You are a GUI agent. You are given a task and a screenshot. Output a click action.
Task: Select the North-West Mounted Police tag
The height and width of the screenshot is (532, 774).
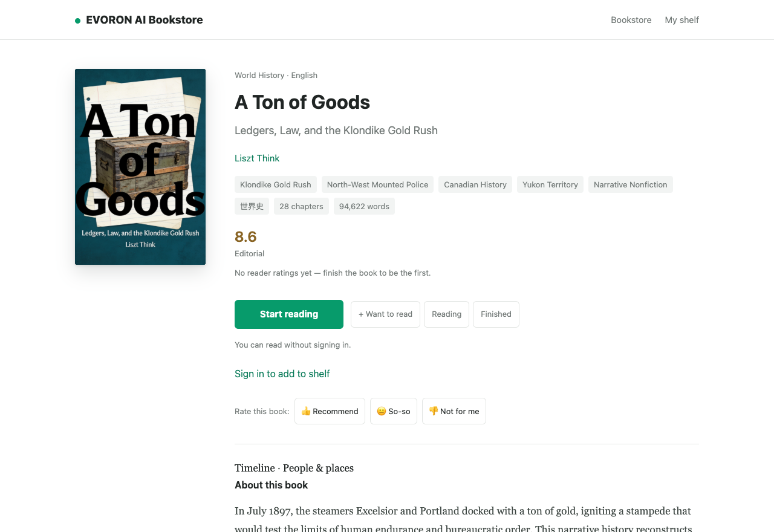[x=377, y=184]
